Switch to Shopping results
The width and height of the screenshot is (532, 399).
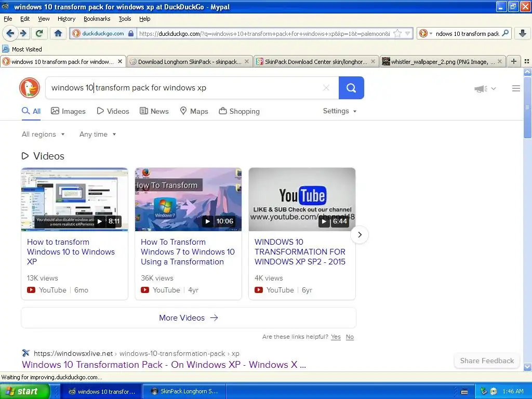pos(239,111)
